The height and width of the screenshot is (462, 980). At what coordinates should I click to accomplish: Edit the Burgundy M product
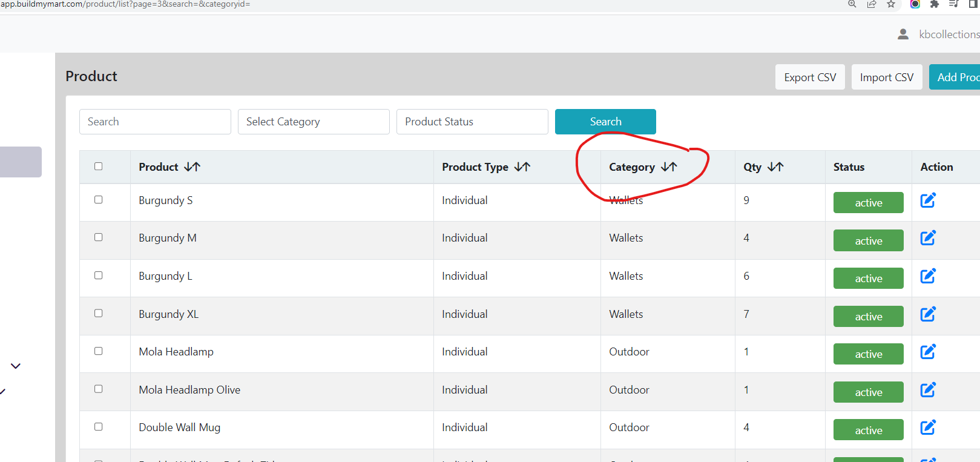(x=928, y=238)
